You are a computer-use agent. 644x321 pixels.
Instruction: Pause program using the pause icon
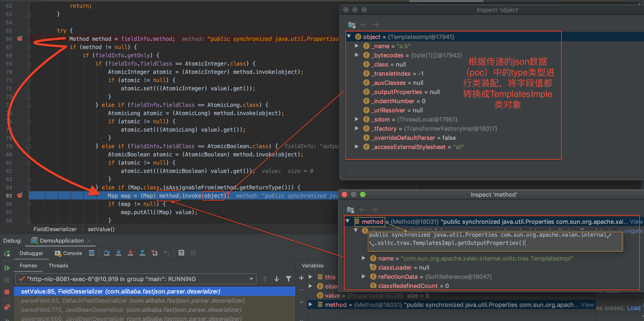coord(7,280)
